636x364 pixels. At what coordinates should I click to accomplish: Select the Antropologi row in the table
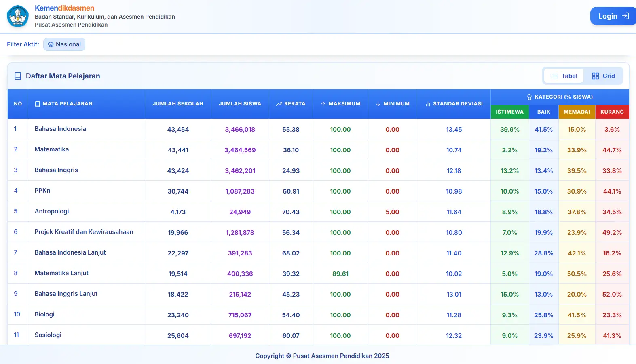52,211
